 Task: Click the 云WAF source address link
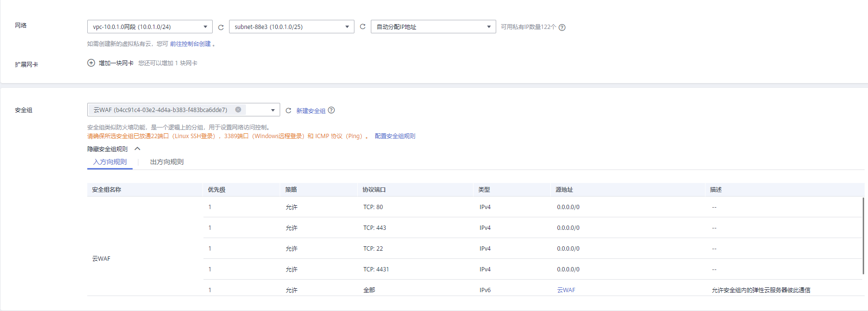566,290
